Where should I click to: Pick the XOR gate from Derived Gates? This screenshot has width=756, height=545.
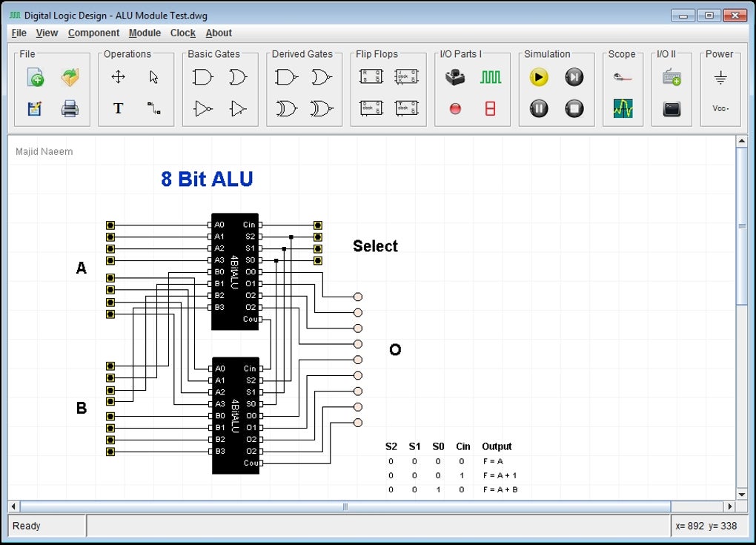click(x=285, y=108)
